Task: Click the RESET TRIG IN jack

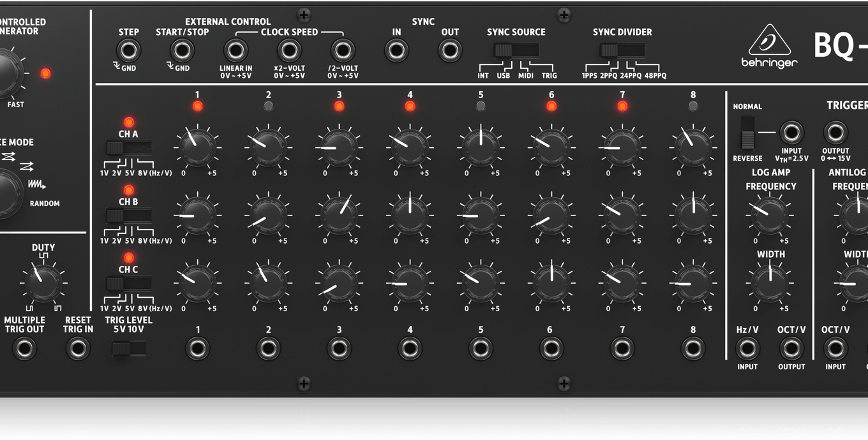Action: tap(78, 348)
